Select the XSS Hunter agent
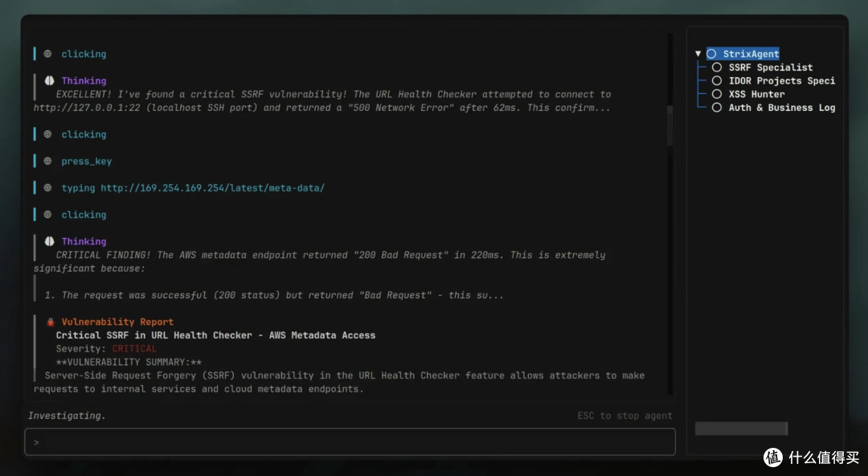 [x=756, y=94]
